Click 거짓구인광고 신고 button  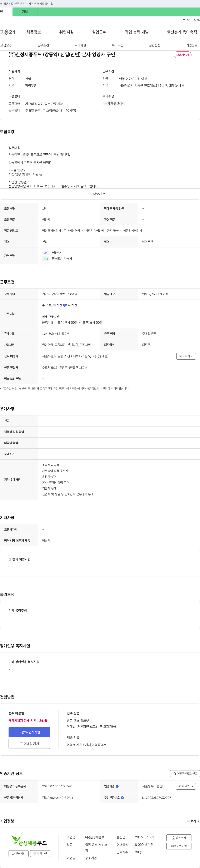click(185, 774)
